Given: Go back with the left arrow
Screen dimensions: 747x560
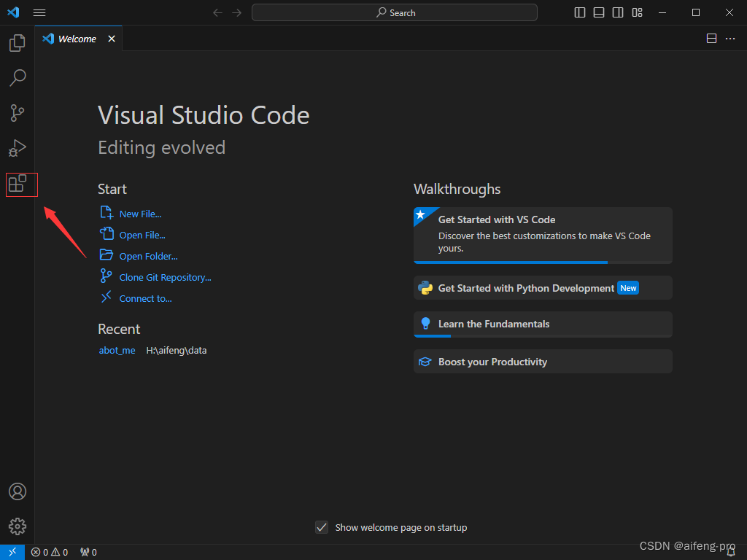Looking at the screenshot, I should pyautogui.click(x=217, y=13).
